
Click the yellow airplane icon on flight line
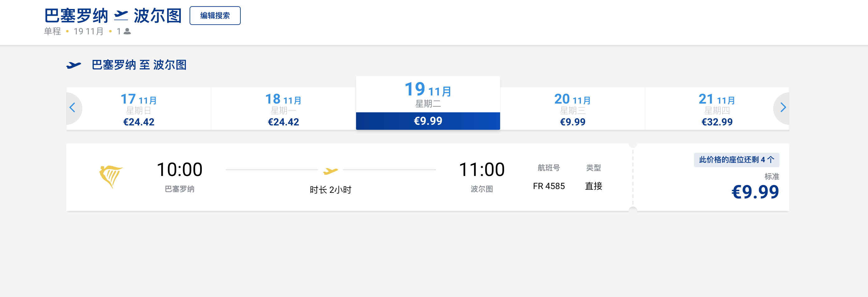[330, 171]
